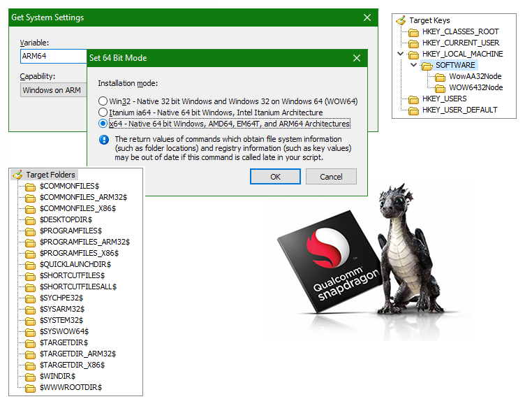532x406 pixels.
Task: Click the Variable field containing ARM64
Action: click(x=54, y=56)
